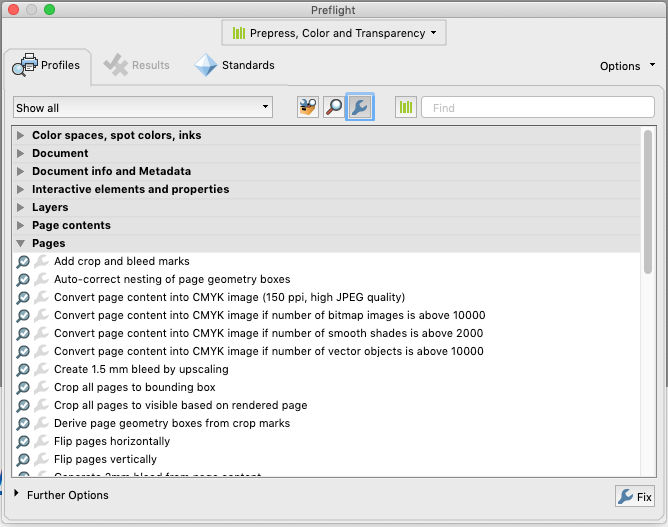Expand Further Options section
Screen dimensions: 668x527
pyautogui.click(x=16, y=493)
